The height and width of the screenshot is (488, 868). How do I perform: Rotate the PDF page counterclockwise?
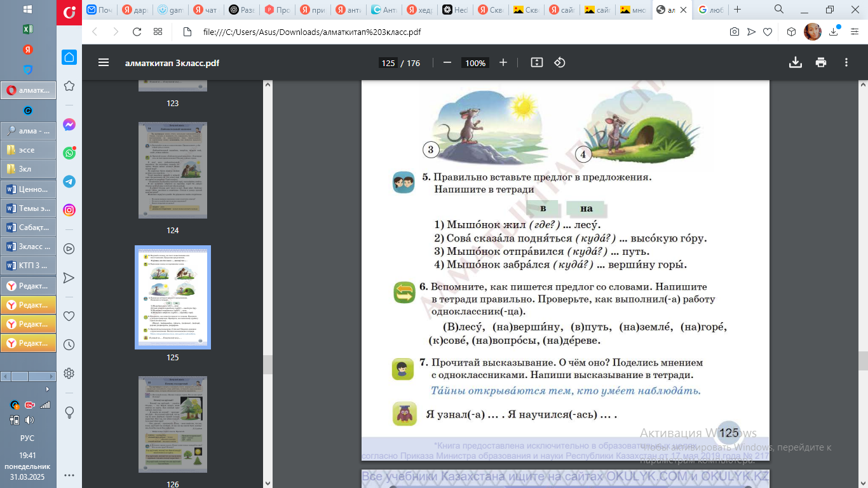(x=560, y=63)
